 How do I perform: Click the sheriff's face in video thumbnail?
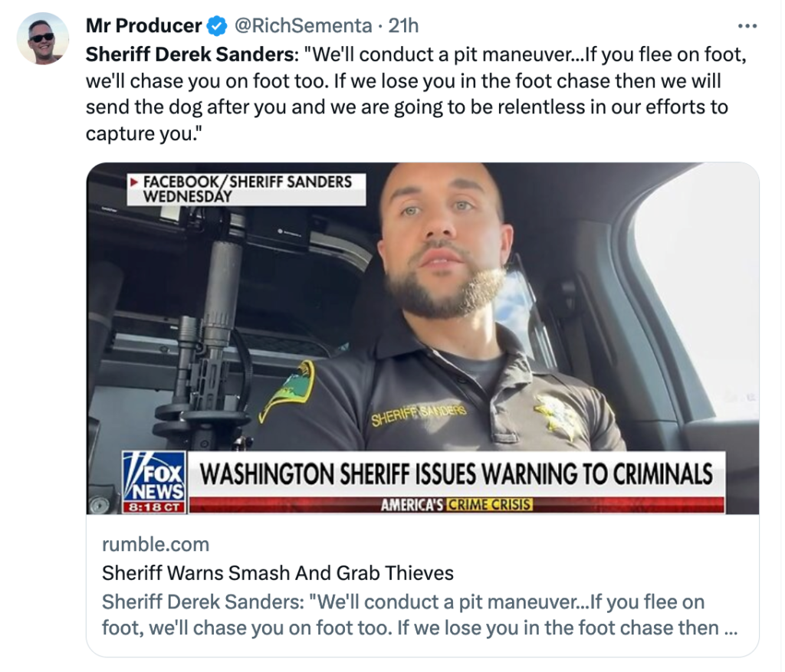pyautogui.click(x=442, y=234)
